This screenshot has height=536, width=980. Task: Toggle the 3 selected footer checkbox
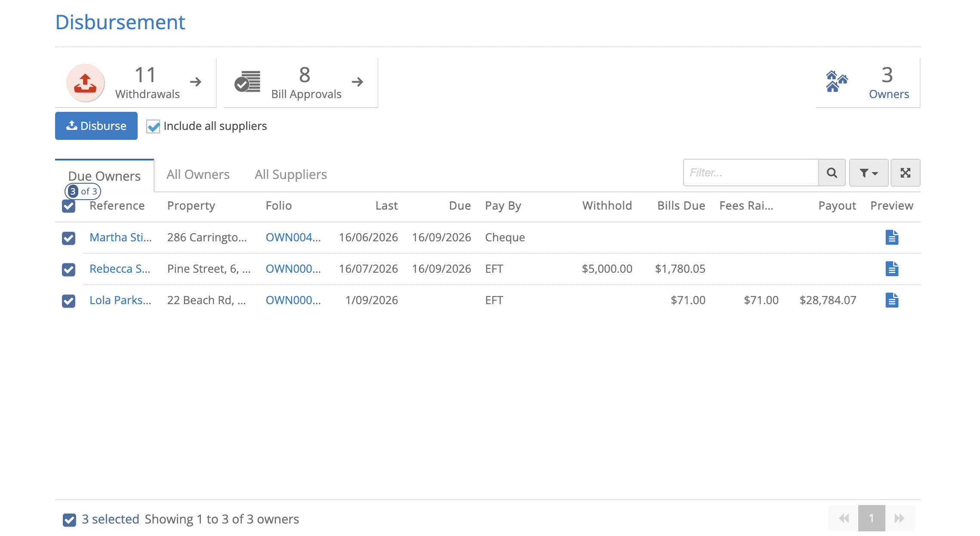(x=69, y=520)
